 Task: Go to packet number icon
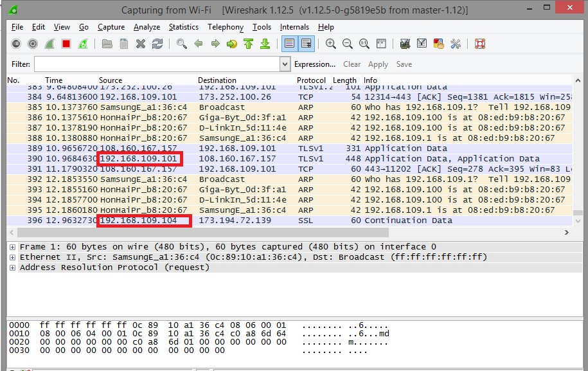click(x=232, y=44)
